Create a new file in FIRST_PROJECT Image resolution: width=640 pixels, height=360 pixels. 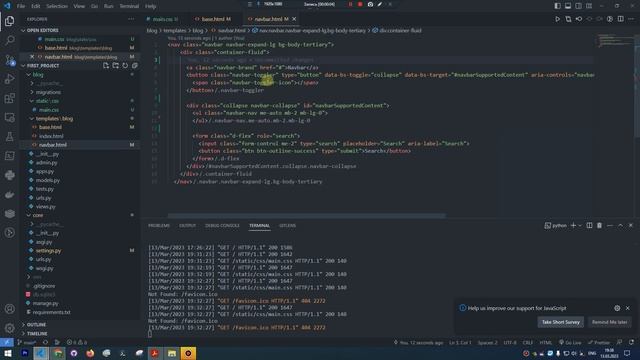106,65
